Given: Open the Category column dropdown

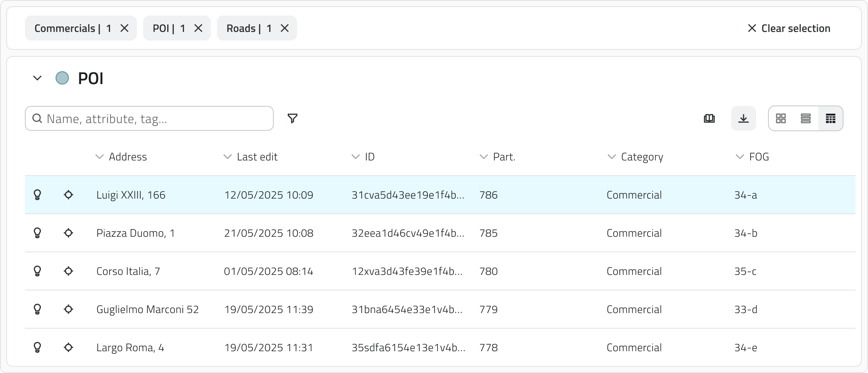Looking at the screenshot, I should [x=612, y=157].
